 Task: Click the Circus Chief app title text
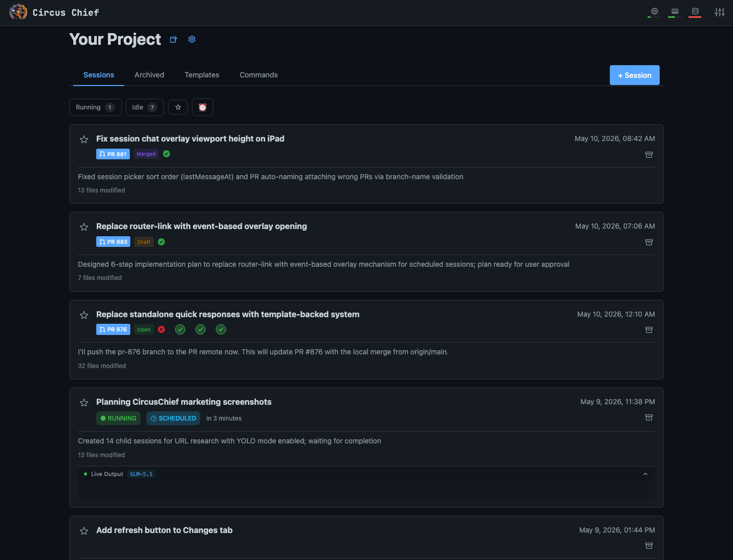point(66,12)
